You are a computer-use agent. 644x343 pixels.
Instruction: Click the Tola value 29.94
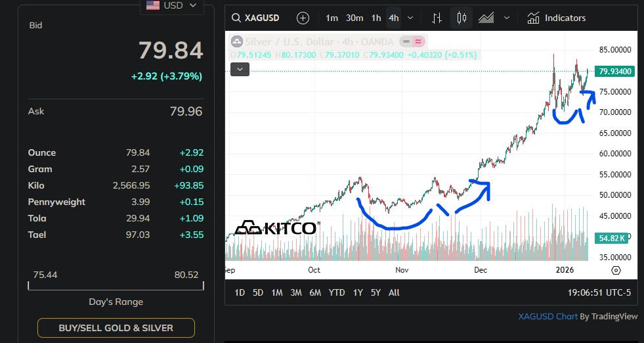point(138,218)
